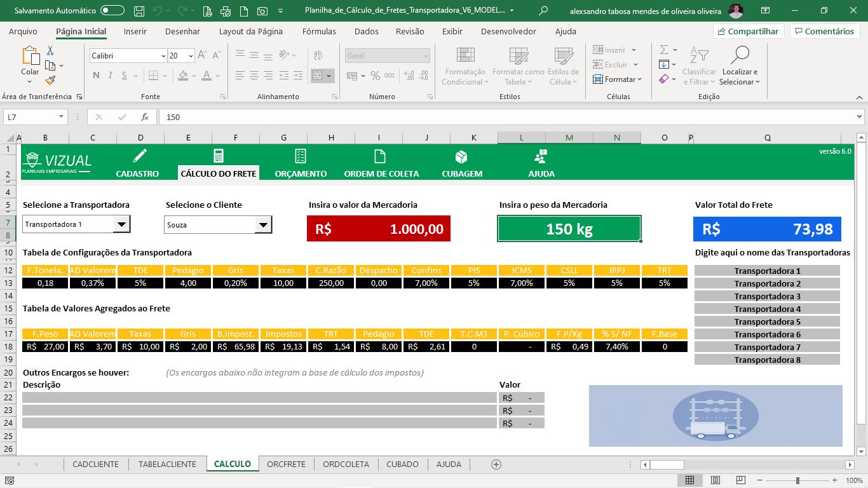868x488 pixels.
Task: Switch to Page Layout view icon
Action: (x=715, y=480)
